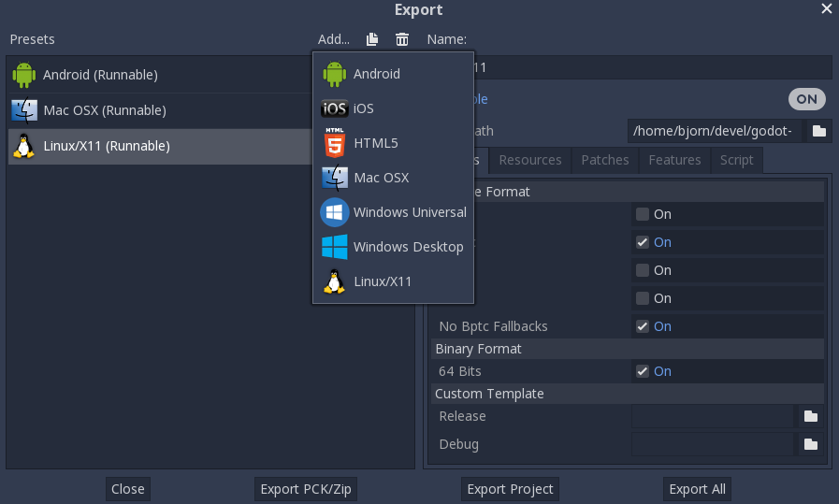Click the export path text field
Screen dimensions: 839x504
click(716, 131)
